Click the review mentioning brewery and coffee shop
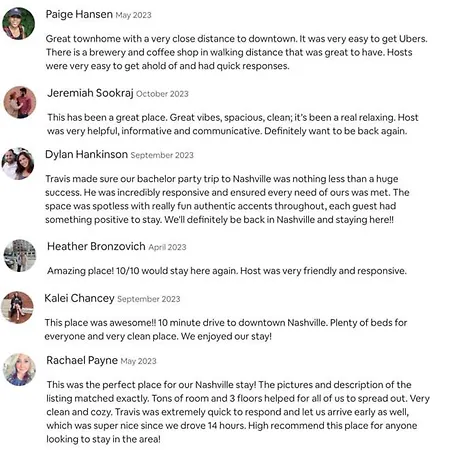 (x=236, y=52)
